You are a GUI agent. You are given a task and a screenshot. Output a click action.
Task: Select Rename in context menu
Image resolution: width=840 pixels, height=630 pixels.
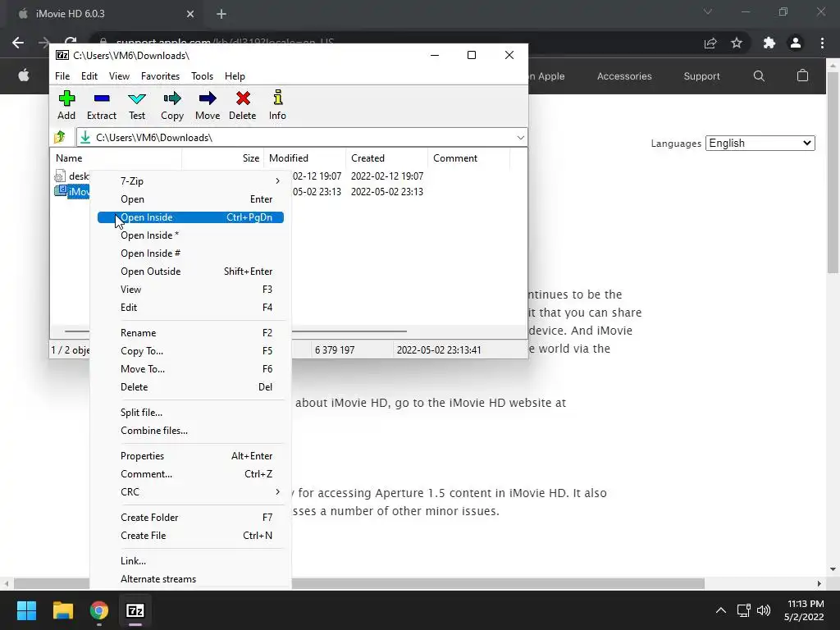coord(190,333)
